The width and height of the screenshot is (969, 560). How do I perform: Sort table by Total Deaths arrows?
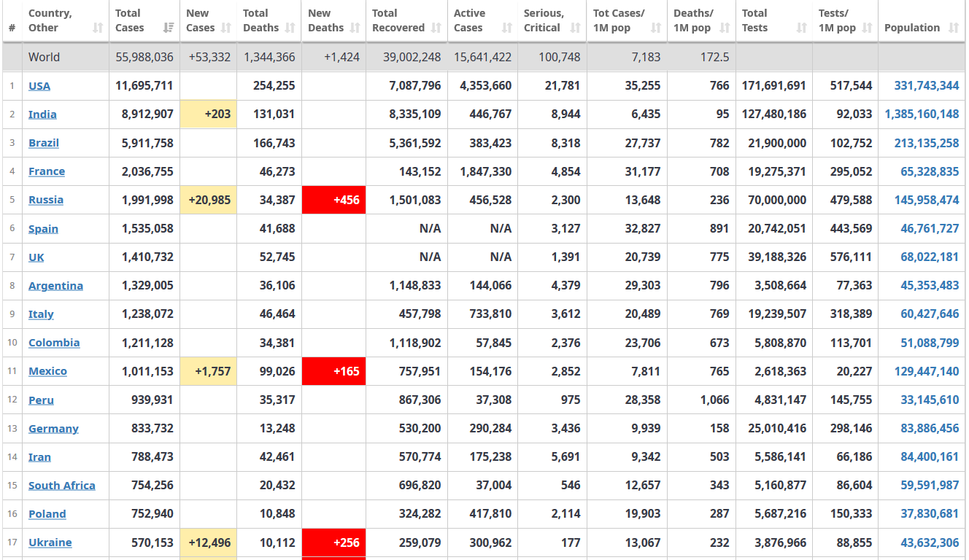290,28
